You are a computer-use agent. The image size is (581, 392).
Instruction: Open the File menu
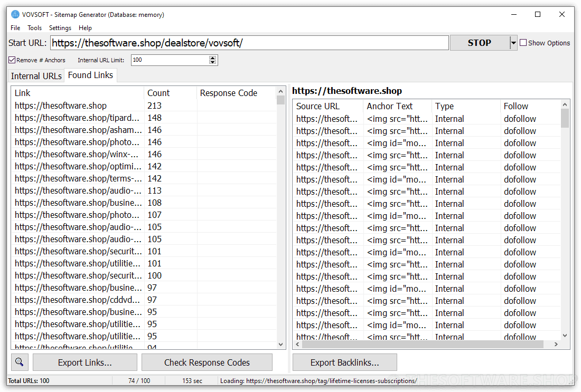(x=15, y=28)
